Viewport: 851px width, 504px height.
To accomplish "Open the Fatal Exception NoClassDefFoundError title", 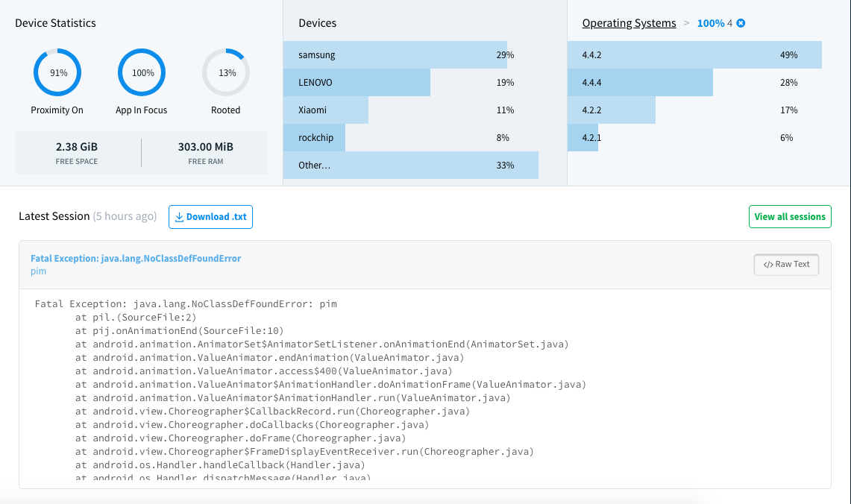I will (x=136, y=259).
